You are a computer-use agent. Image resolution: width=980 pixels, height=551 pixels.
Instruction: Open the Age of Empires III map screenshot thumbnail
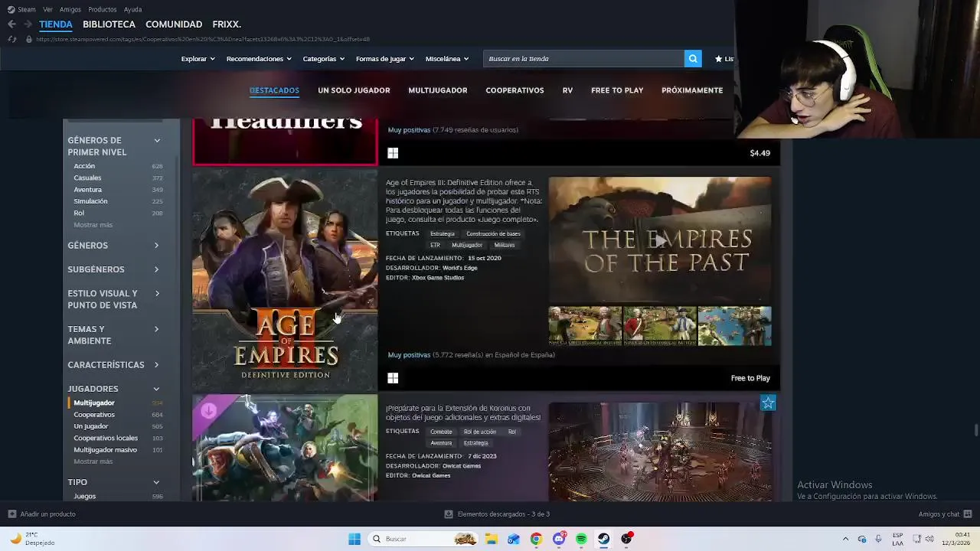(734, 326)
